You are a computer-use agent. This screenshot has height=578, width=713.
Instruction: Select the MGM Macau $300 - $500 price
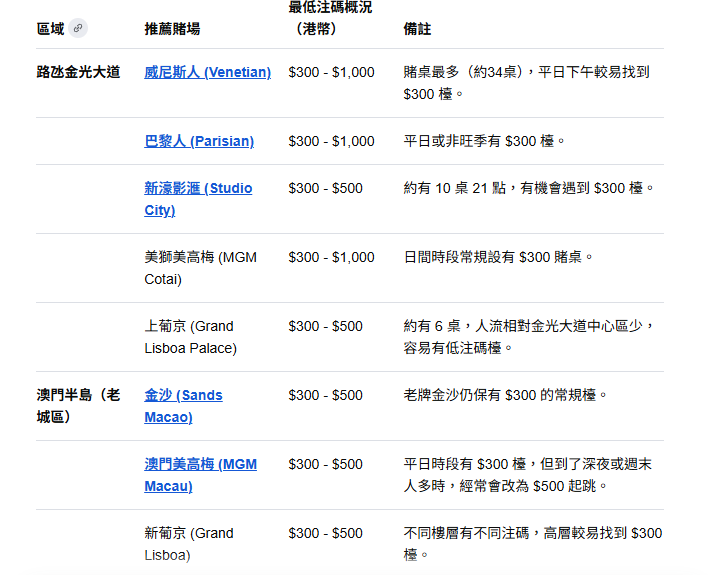pos(326,464)
